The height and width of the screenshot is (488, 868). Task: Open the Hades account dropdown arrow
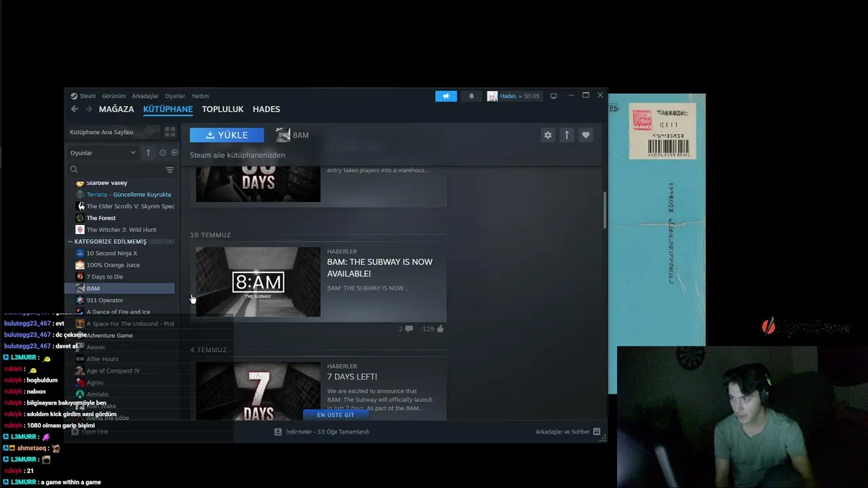pyautogui.click(x=520, y=96)
